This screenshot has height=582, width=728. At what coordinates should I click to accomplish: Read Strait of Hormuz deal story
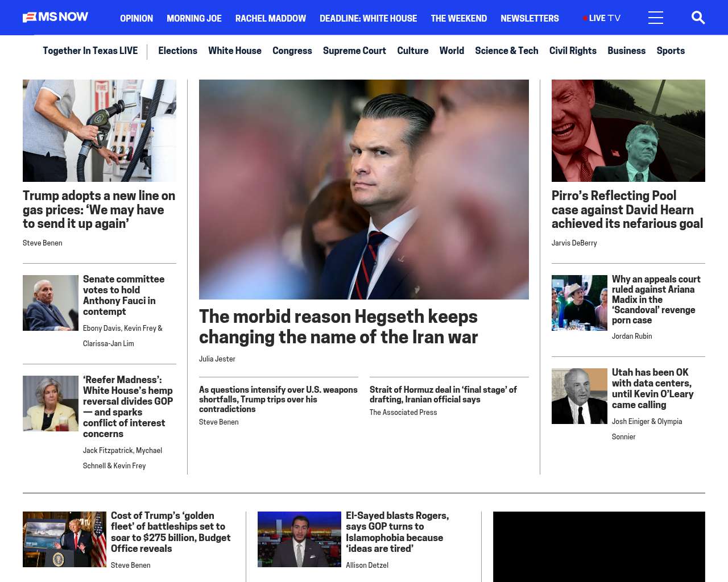pyautogui.click(x=443, y=394)
